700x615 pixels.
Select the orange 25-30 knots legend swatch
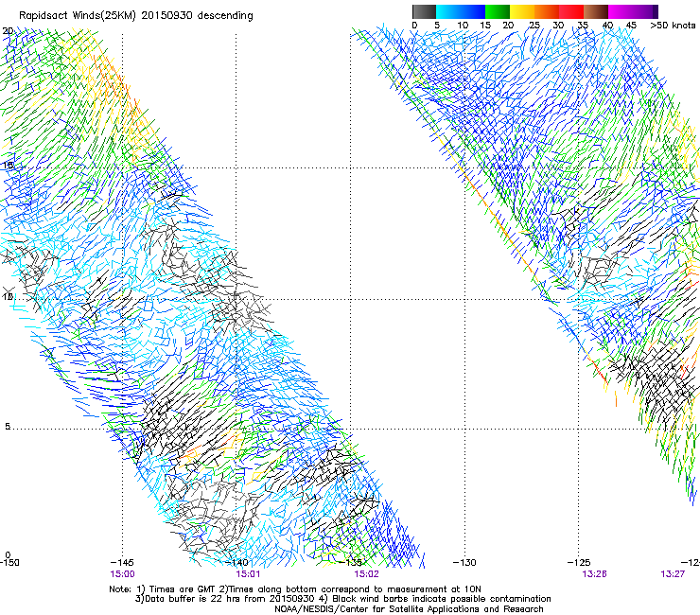(x=547, y=11)
